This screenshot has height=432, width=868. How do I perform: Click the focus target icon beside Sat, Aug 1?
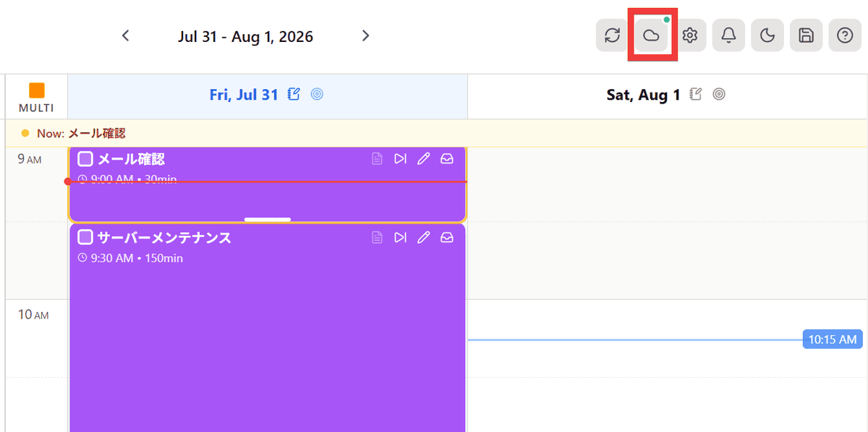point(718,94)
